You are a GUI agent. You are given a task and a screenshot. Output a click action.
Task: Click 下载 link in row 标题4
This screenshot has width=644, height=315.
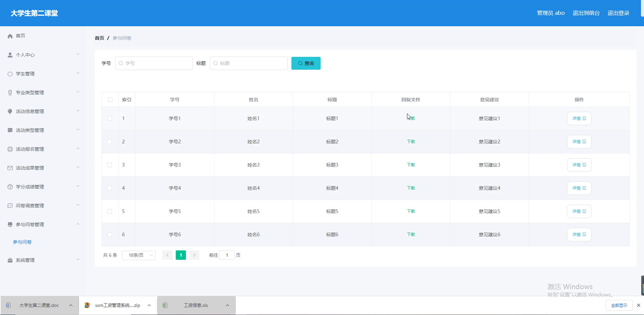pyautogui.click(x=411, y=188)
